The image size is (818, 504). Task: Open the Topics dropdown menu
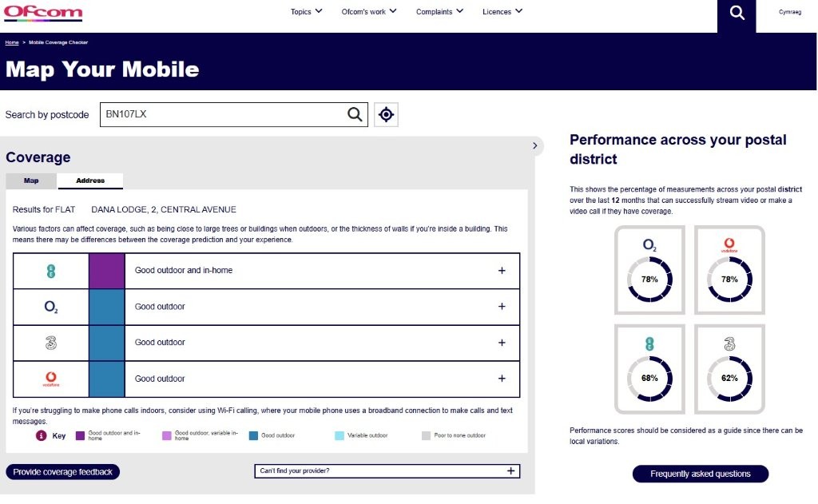(306, 12)
